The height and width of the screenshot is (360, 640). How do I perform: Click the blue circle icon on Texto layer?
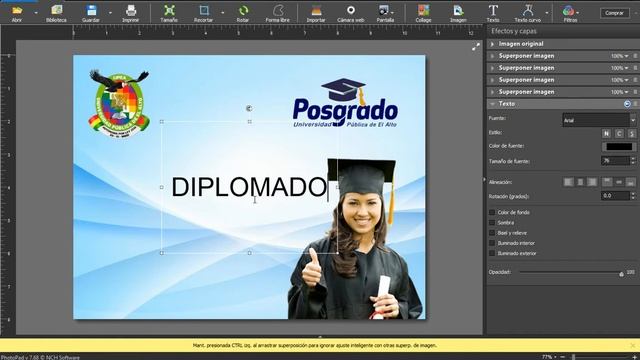pyautogui.click(x=627, y=104)
